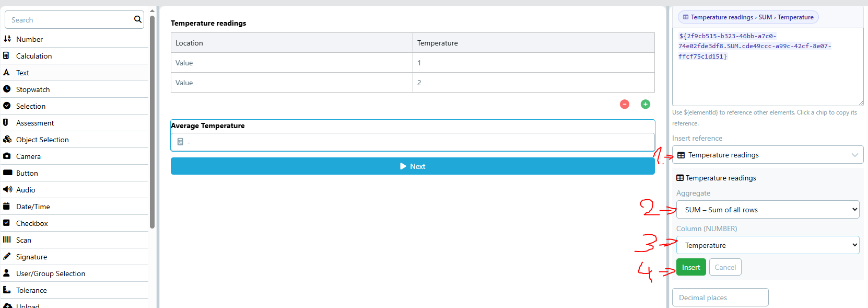Select the Date/Time calendar icon
This screenshot has height=308, width=868.
click(7, 206)
